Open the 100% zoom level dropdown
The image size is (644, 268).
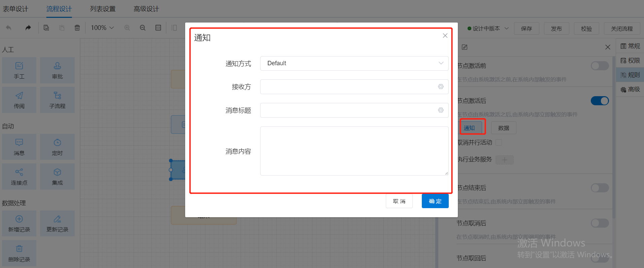coord(102,28)
